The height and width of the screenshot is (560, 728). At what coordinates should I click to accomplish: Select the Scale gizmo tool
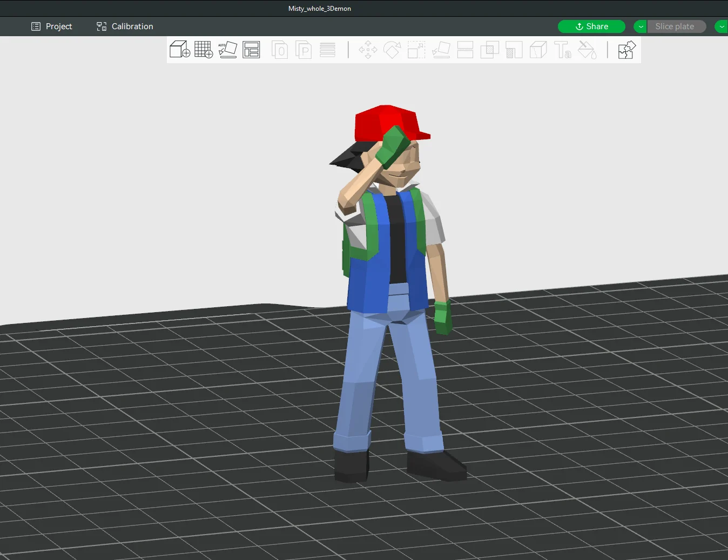(x=416, y=50)
